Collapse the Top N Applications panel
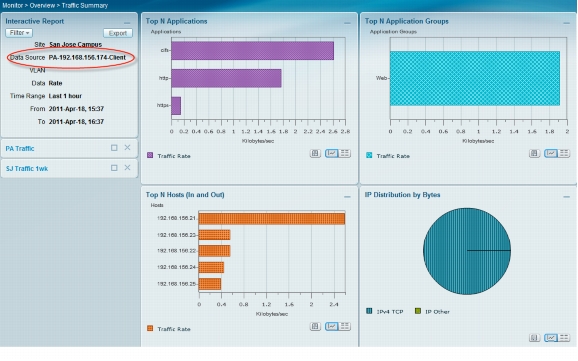The width and height of the screenshot is (578, 361). (347, 23)
